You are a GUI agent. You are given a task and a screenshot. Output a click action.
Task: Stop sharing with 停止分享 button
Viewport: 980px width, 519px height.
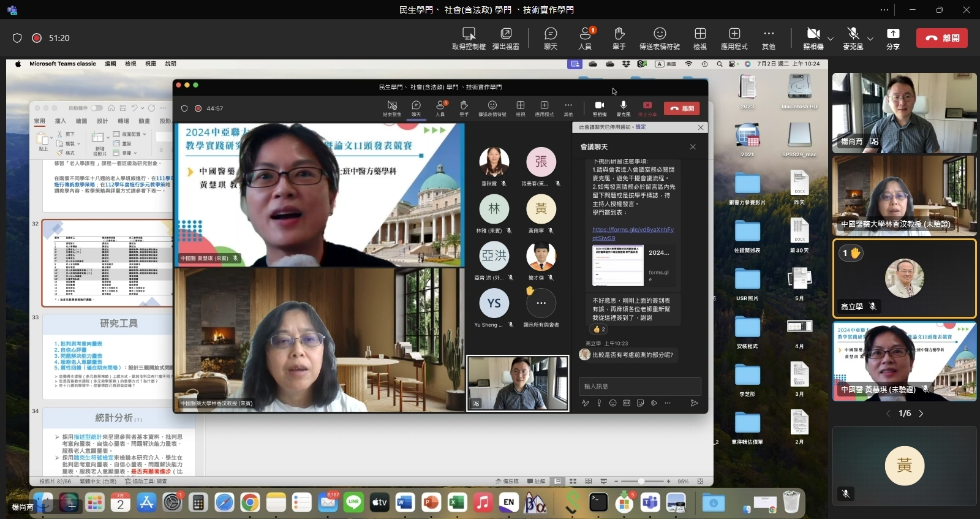tap(647, 108)
